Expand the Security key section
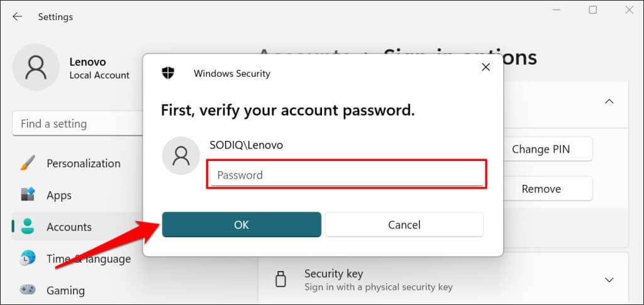This screenshot has width=644, height=305. [609, 280]
